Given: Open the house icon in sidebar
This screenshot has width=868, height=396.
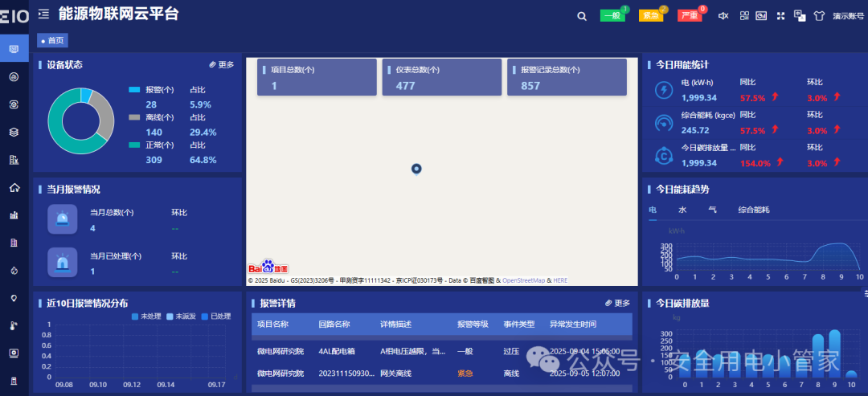Looking at the screenshot, I should tap(14, 187).
